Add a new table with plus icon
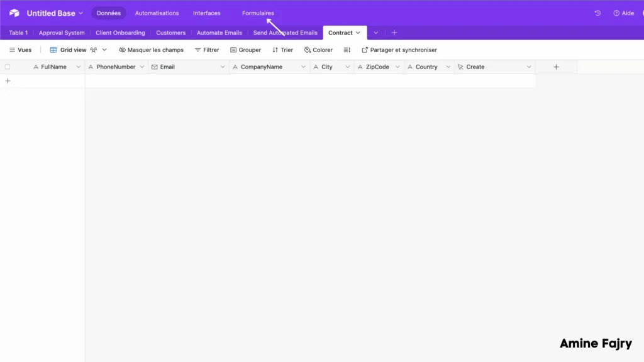This screenshot has width=644, height=362. pyautogui.click(x=394, y=33)
